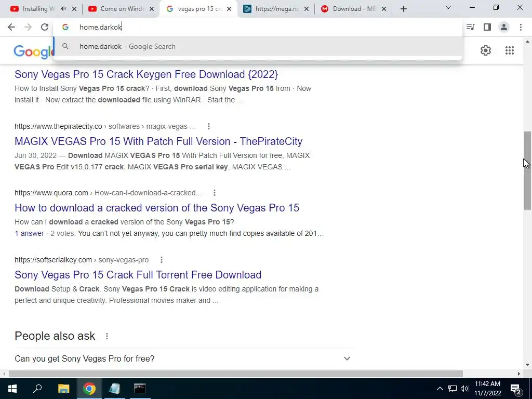Click the https://www.quora.com result URL
The height and width of the screenshot is (399, 532).
[x=51, y=193]
